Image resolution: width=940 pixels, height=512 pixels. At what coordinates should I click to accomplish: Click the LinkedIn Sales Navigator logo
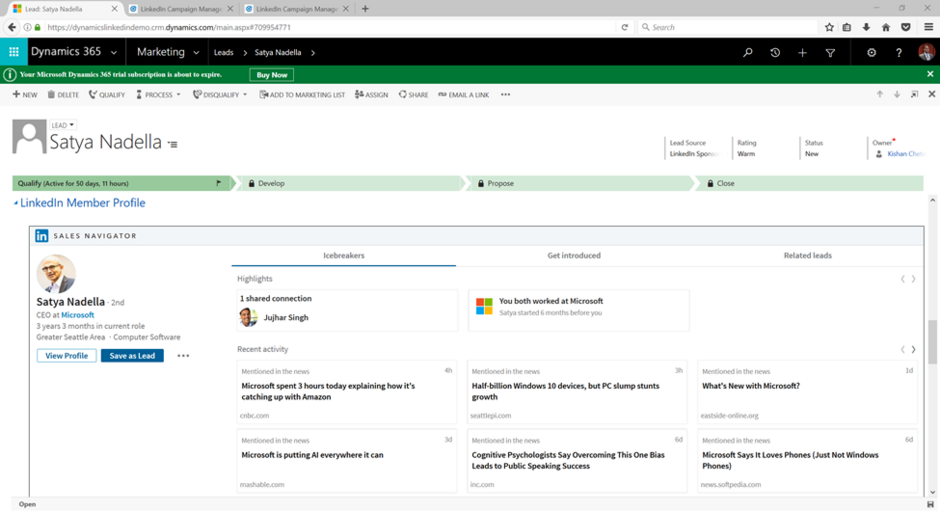click(x=41, y=236)
